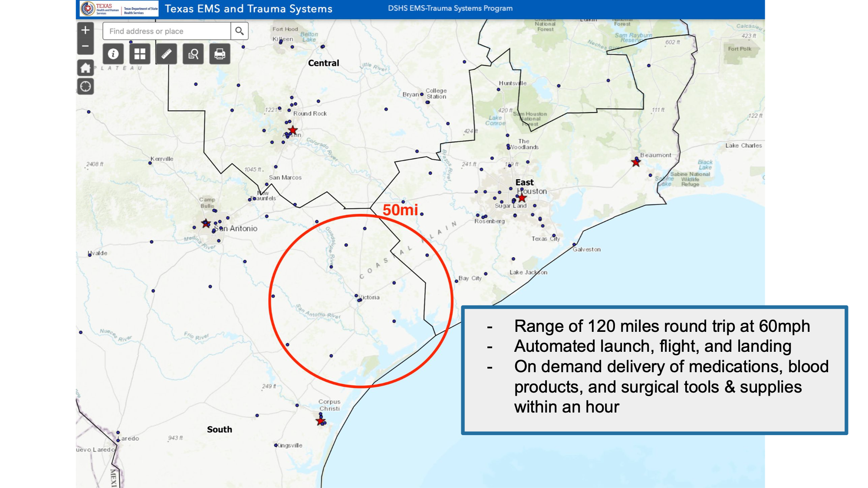Click the College Station label
Image resolution: width=868 pixels, height=488 pixels.
436,94
